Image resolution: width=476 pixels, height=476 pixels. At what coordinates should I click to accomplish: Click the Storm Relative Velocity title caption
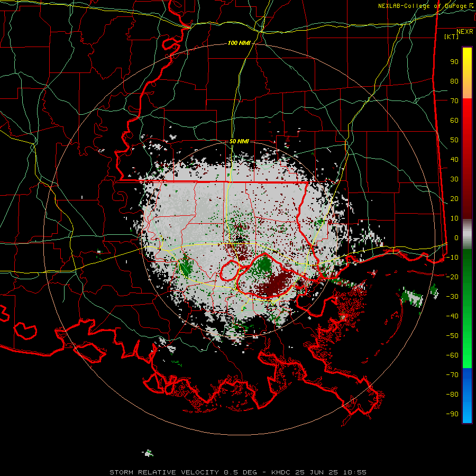point(237,472)
